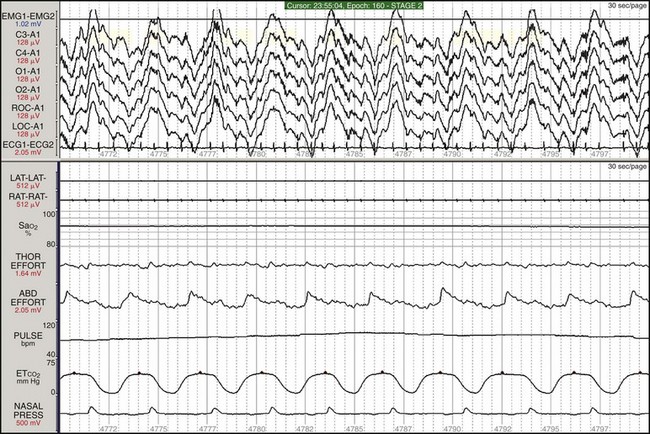Click the green Cursor Epoch status bar
The height and width of the screenshot is (434, 650).
point(326,5)
